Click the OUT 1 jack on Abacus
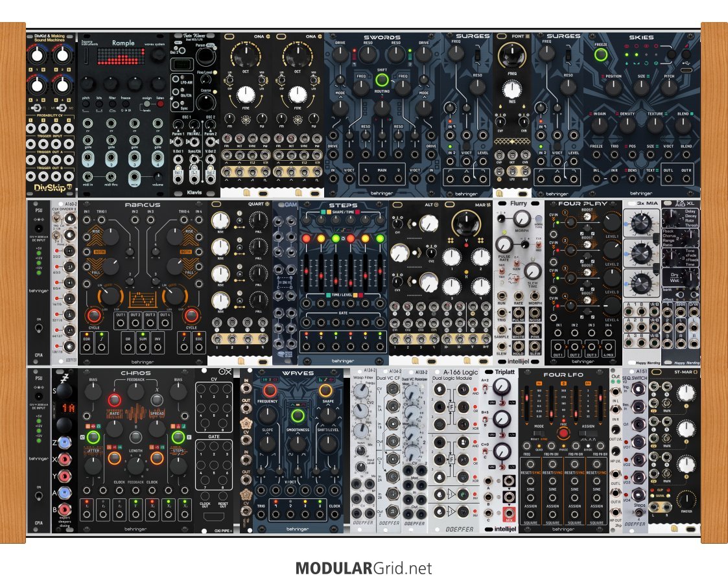Viewport: 728px width, 582px height. 121,323
